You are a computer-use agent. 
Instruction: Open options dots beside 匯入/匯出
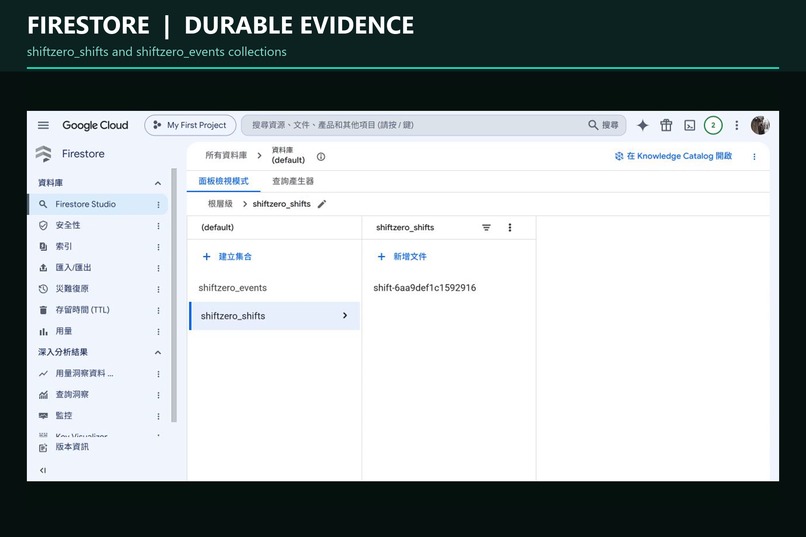click(158, 268)
